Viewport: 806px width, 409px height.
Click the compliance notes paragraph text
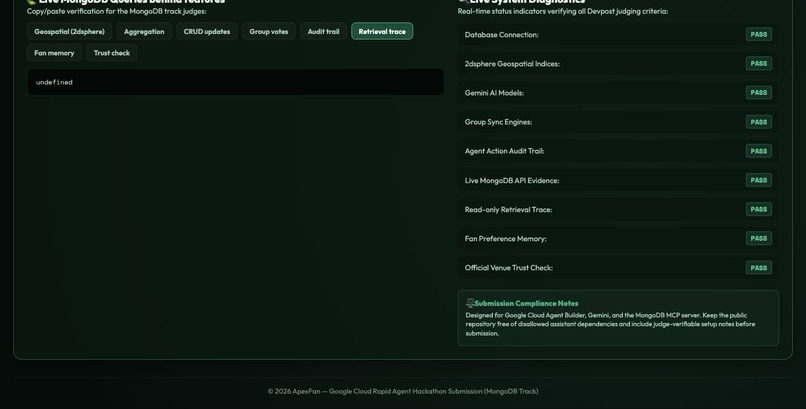pyautogui.click(x=610, y=324)
